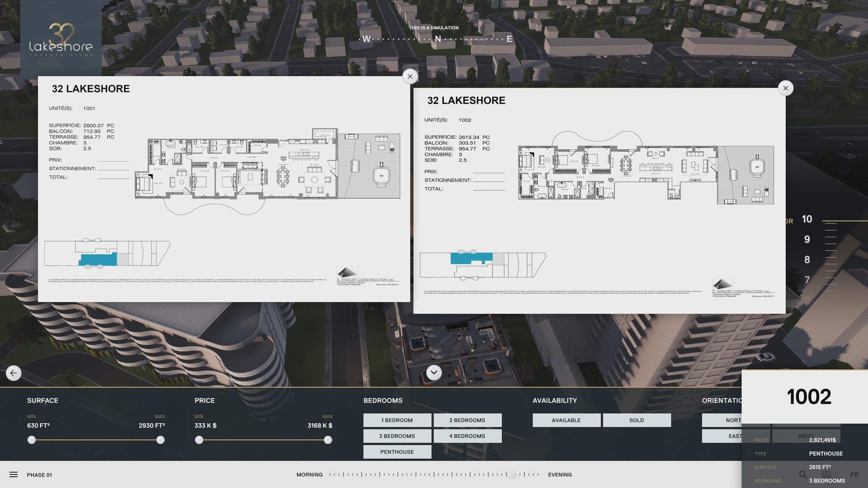
Task: Click the 32 Lakeshore logo
Action: pos(61,40)
